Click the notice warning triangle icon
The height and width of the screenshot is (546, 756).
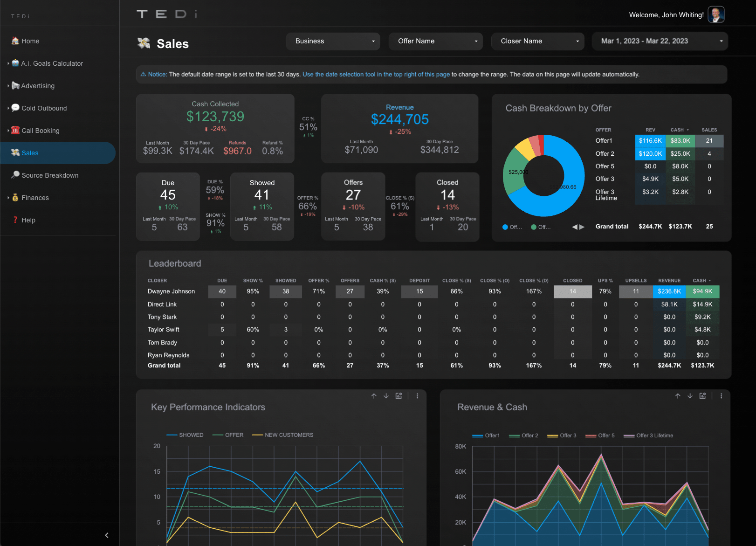click(x=144, y=74)
